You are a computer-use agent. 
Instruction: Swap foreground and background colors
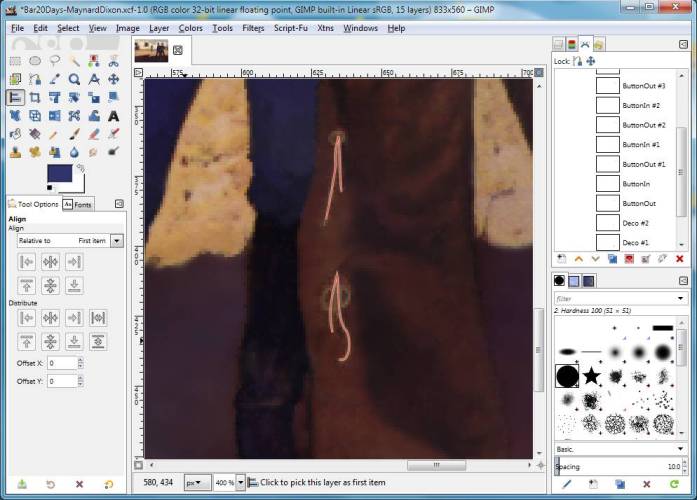coord(80,169)
